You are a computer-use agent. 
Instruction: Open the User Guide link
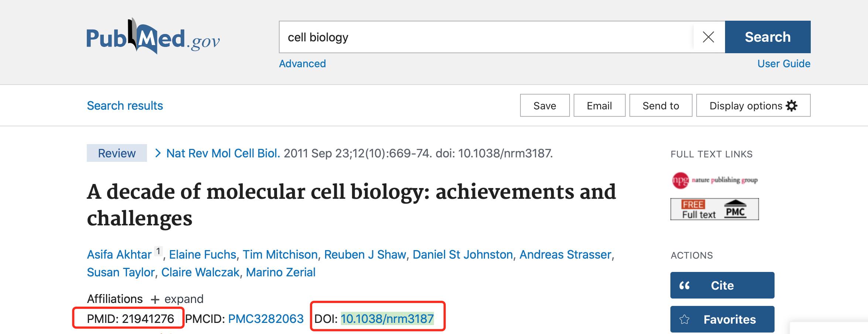pos(784,64)
